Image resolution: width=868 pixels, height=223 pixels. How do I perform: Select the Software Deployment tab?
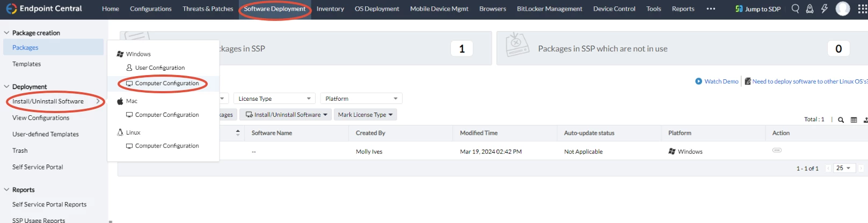click(275, 9)
